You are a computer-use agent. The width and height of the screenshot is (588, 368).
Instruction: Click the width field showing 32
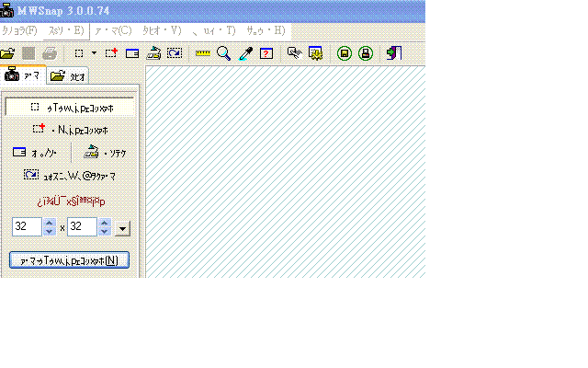click(x=27, y=226)
